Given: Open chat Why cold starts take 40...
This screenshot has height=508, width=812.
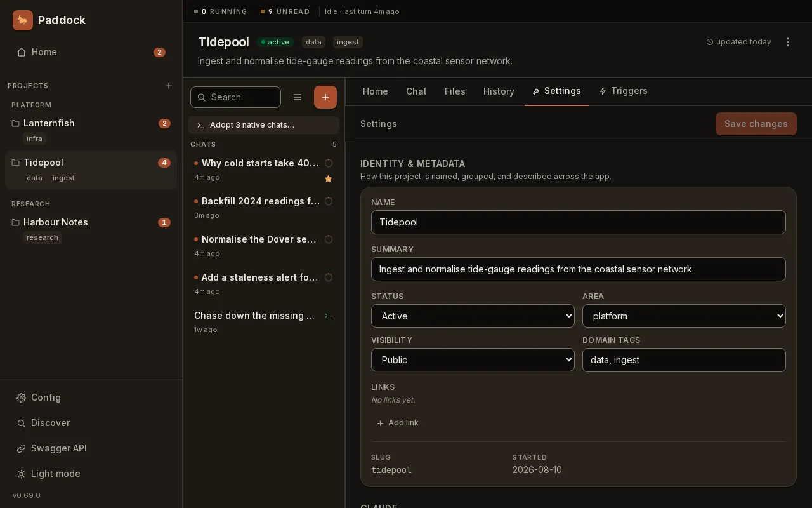Looking at the screenshot, I should [x=263, y=170].
